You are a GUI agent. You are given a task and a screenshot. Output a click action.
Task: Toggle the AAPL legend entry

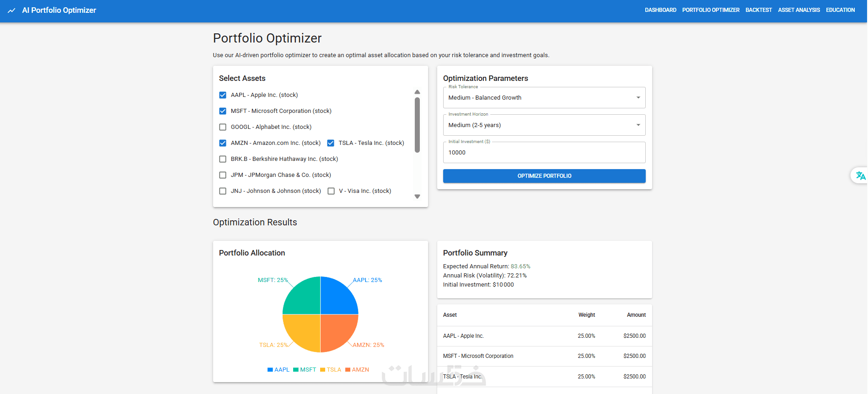(x=279, y=370)
